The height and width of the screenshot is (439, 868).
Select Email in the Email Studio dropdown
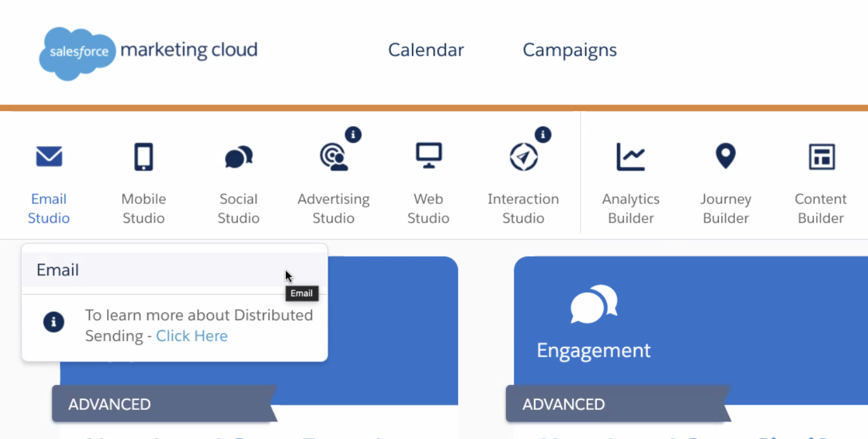[175, 270]
